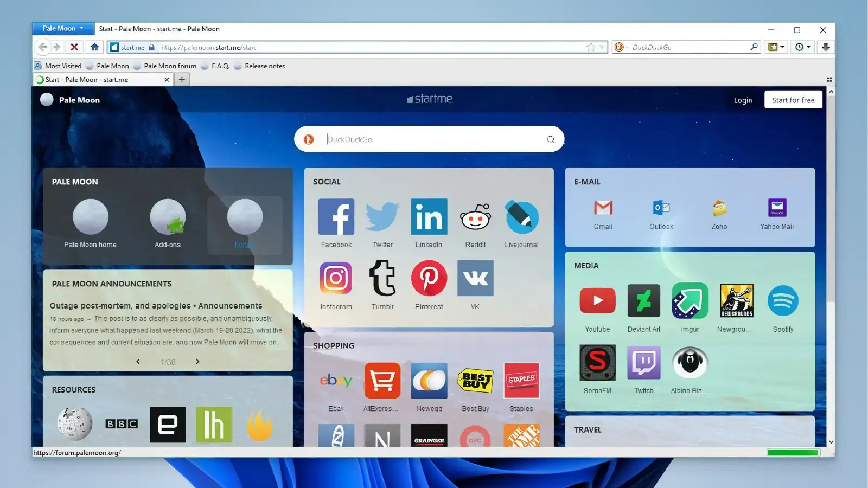The height and width of the screenshot is (488, 868).
Task: Select the Add-ons icon in Pale Moon widget
Action: [168, 217]
